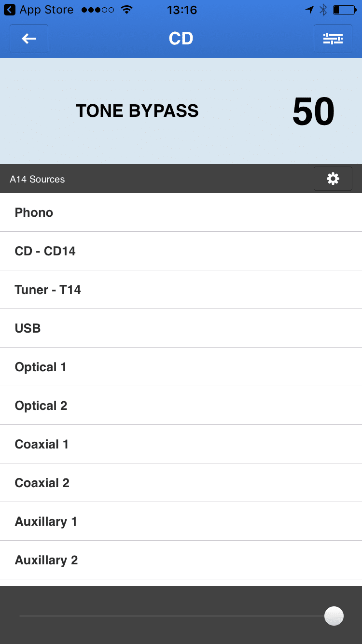Switch input to USB
362x644 pixels.
pos(181,328)
